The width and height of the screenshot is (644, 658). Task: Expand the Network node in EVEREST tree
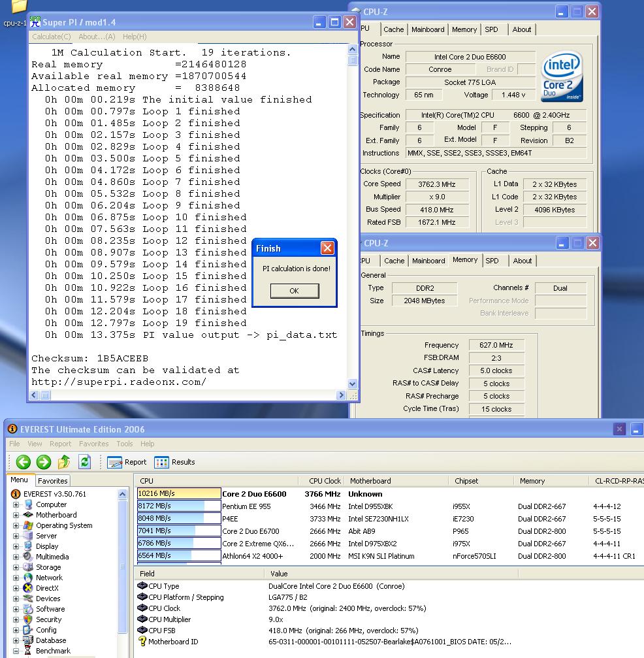pyautogui.click(x=16, y=578)
